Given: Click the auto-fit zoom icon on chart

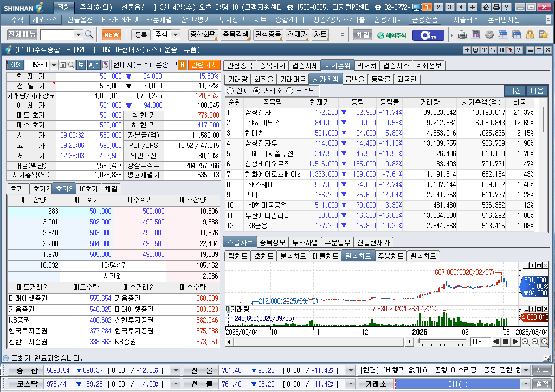Looking at the screenshot, I should pos(544,342).
